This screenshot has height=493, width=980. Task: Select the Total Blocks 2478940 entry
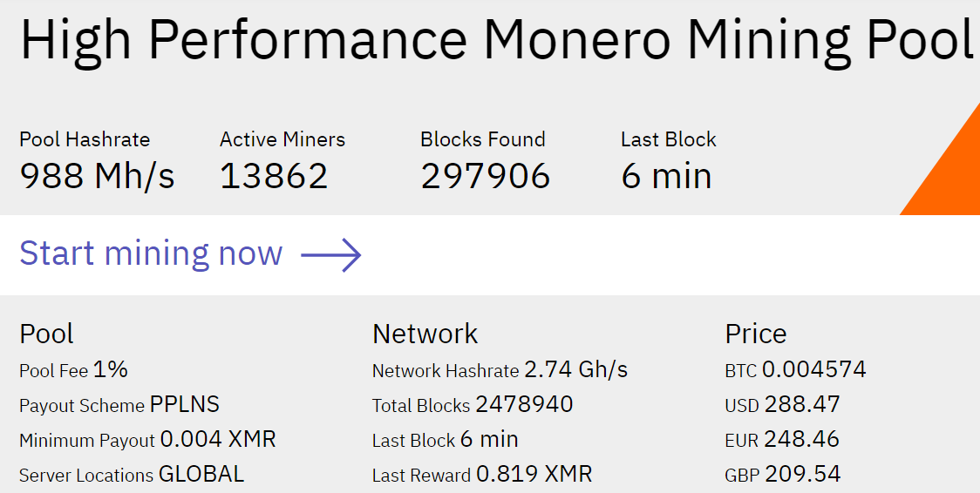(x=473, y=405)
